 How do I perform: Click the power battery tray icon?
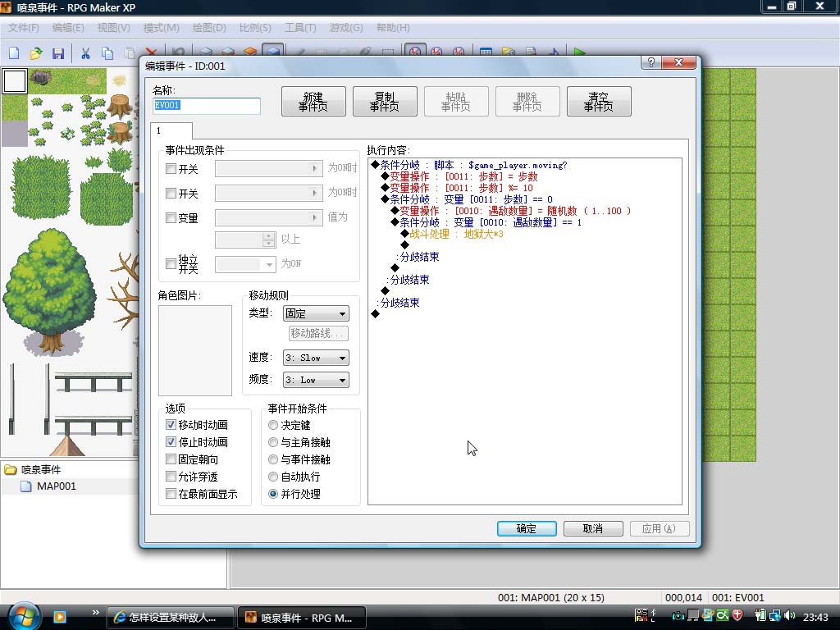(760, 616)
